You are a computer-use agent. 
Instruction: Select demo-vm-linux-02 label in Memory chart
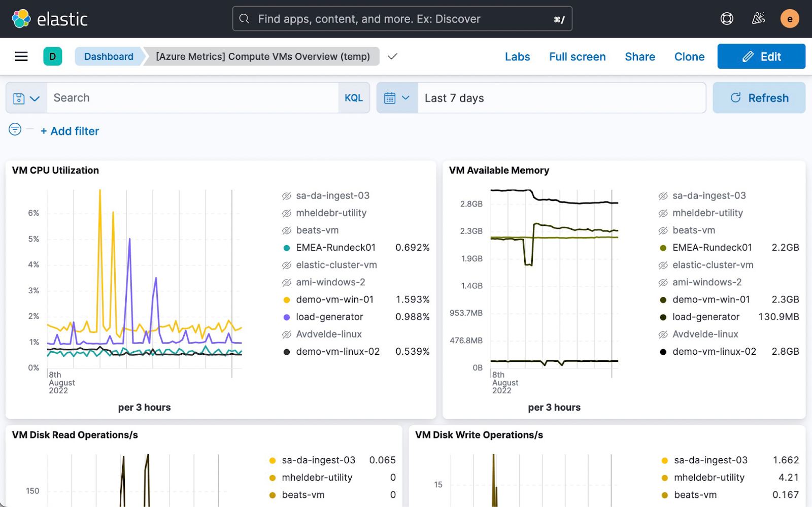tap(714, 351)
